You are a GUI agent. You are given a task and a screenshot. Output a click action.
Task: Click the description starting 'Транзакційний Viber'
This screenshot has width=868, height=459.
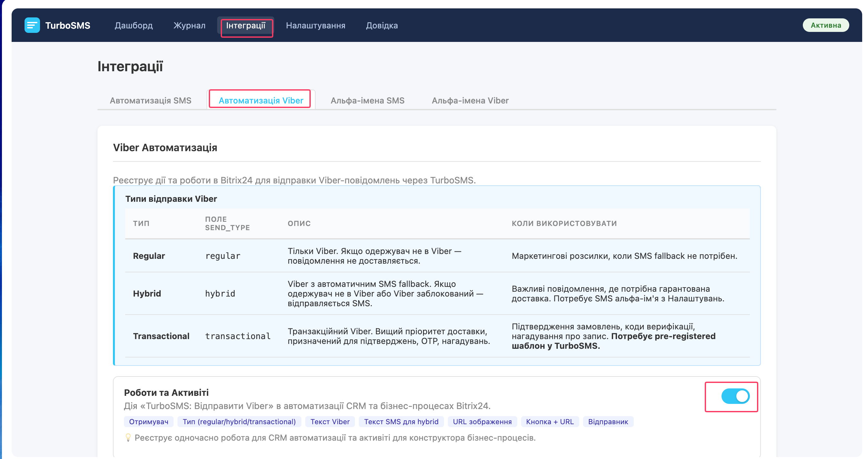pyautogui.click(x=389, y=336)
